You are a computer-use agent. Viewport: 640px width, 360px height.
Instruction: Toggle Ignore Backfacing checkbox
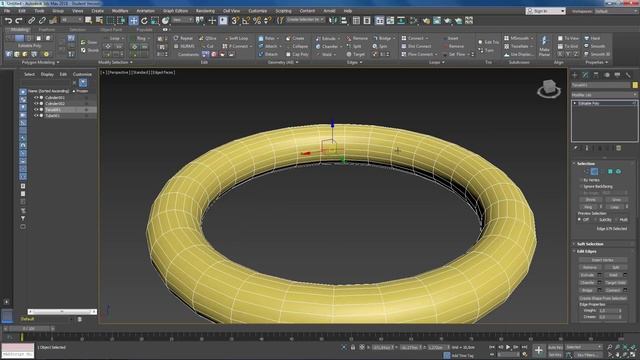pos(581,187)
